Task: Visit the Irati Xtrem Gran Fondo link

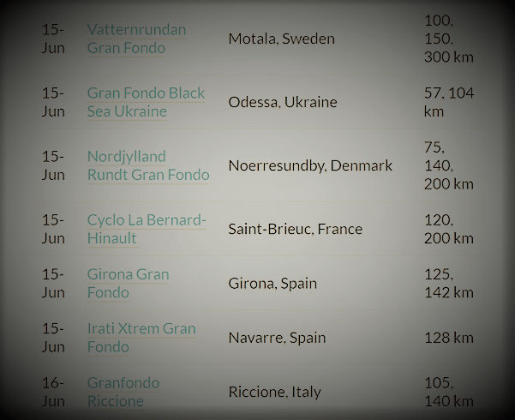Action: pos(141,338)
